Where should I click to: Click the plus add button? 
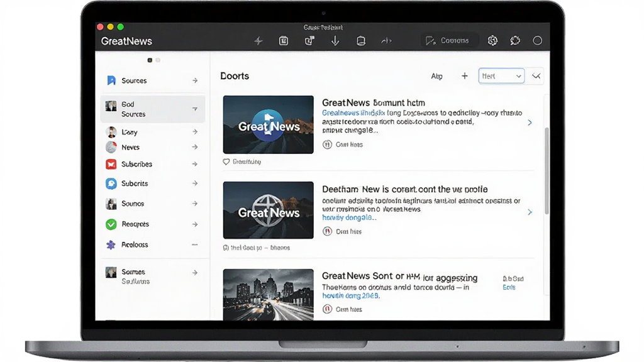point(465,76)
